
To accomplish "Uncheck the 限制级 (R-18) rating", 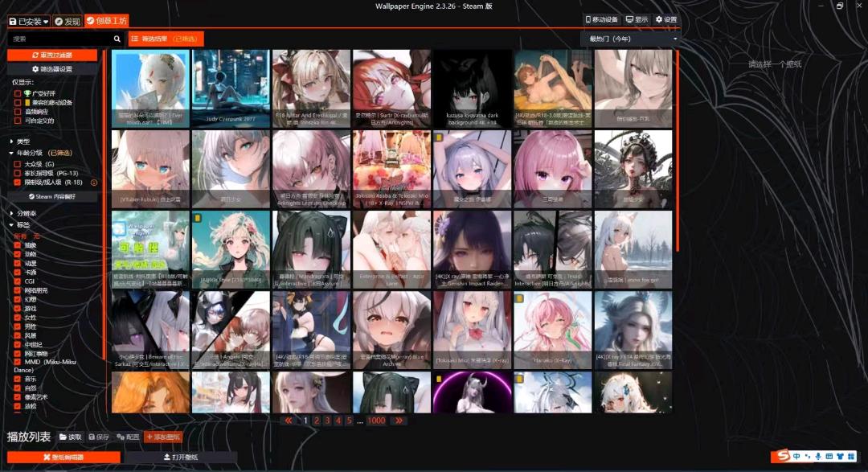I will [18, 183].
